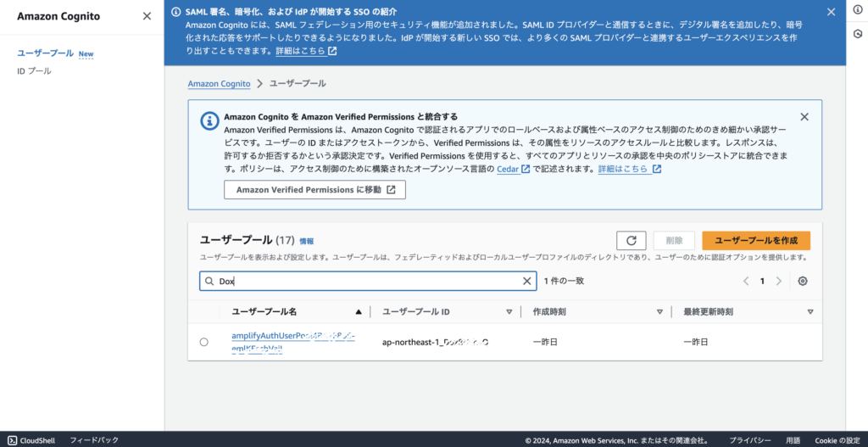Click the info circle icon at top right
The height and width of the screenshot is (447, 868).
(x=858, y=12)
